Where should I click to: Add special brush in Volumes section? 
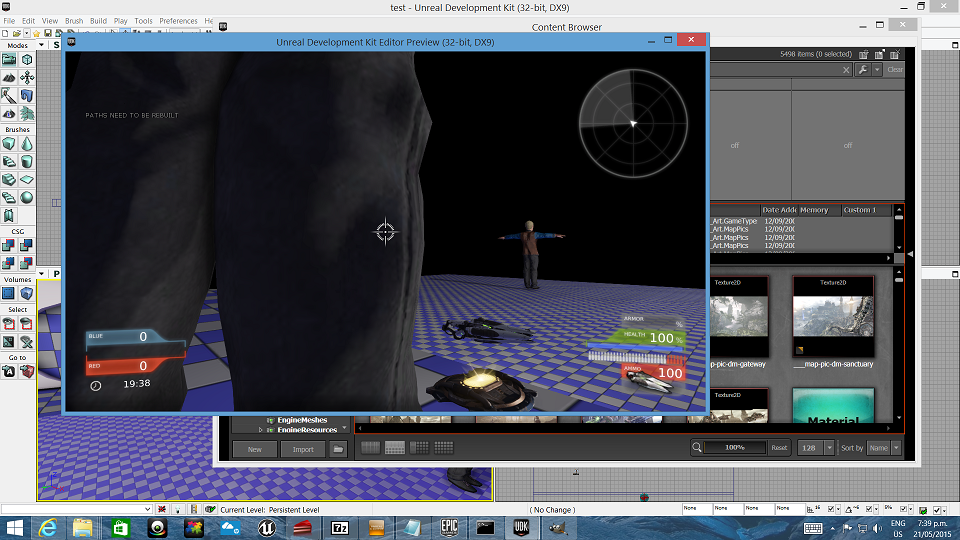click(x=9, y=293)
